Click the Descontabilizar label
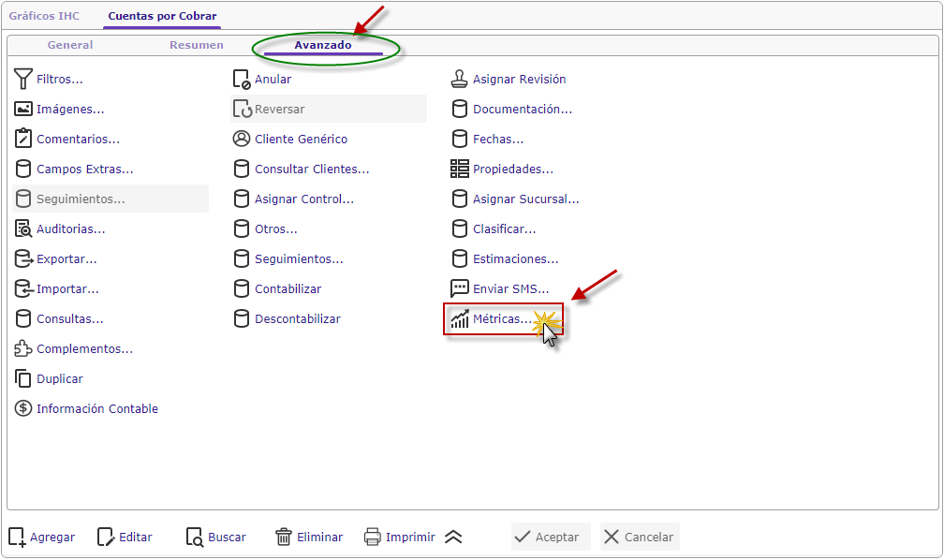Viewport: 944px width, 560px height. coord(298,319)
